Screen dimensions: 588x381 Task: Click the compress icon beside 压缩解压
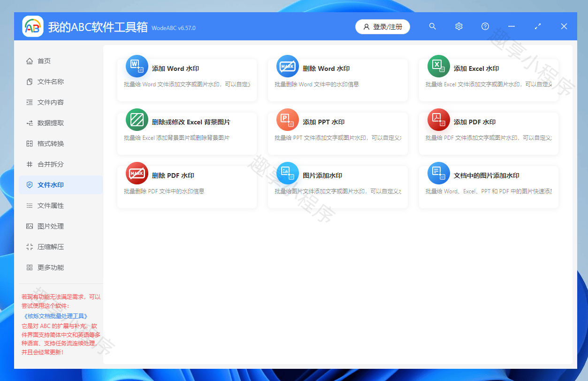point(30,247)
